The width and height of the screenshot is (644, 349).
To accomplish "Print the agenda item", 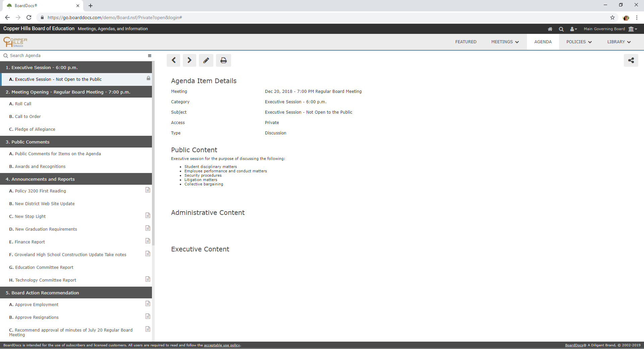I will (x=223, y=60).
